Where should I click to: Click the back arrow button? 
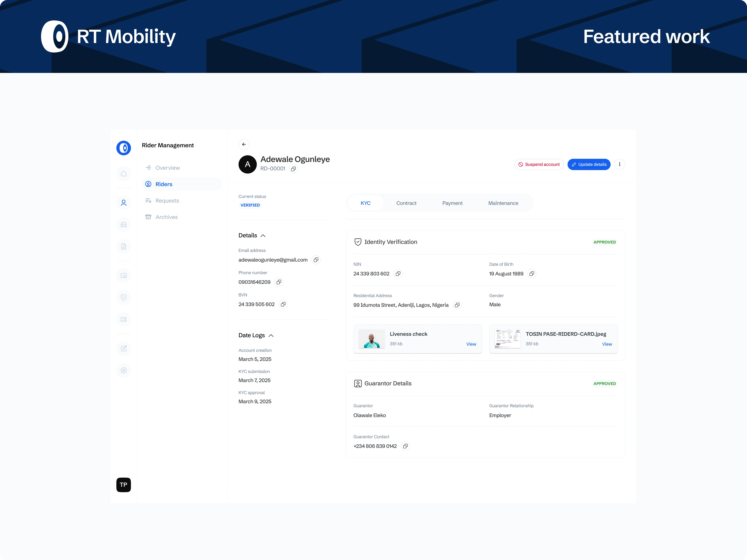pos(244,145)
